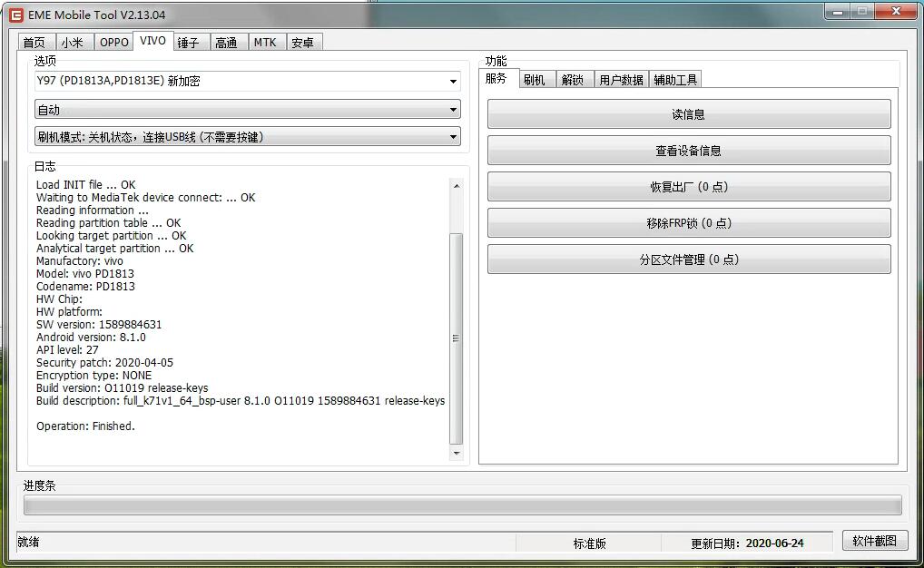Switch to the 小米 tab

[74, 43]
